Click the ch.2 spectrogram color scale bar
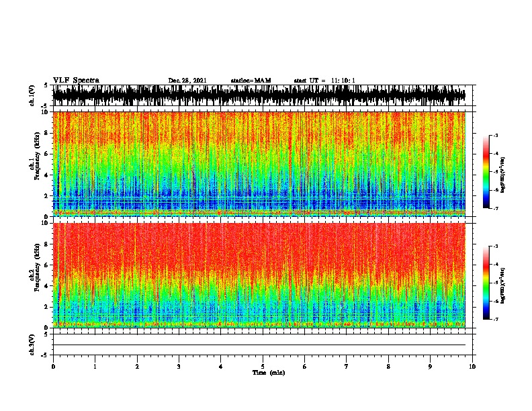532x411 pixels. [486, 283]
